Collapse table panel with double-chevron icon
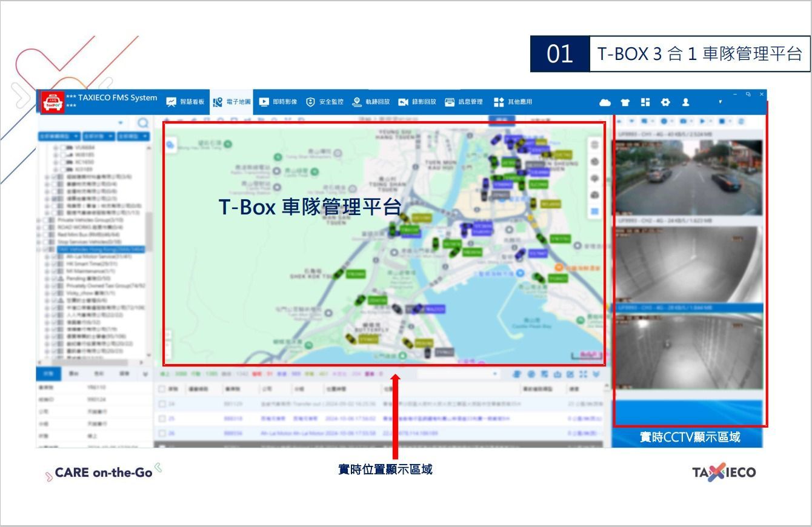Viewport: 812px width, 527px height. pyautogui.click(x=597, y=375)
